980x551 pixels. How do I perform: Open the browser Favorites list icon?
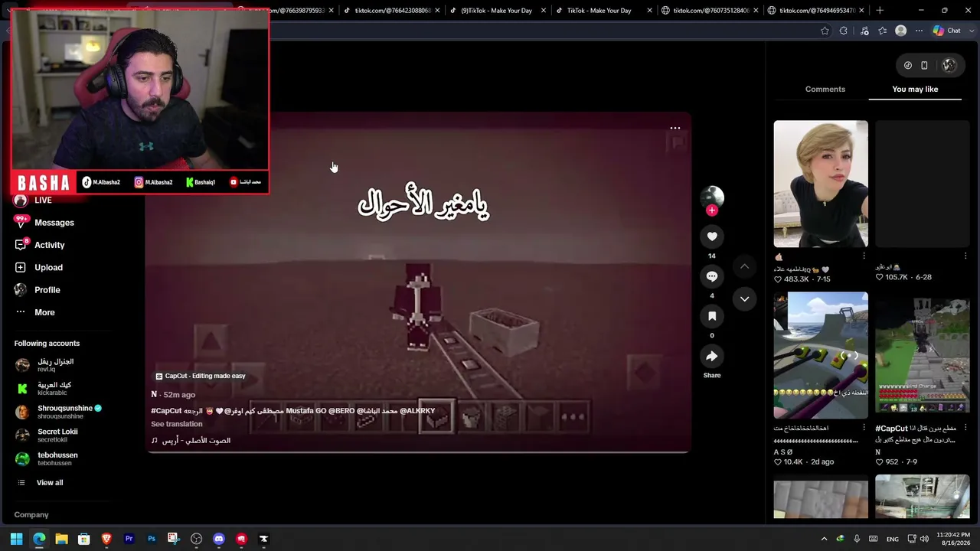click(883, 31)
